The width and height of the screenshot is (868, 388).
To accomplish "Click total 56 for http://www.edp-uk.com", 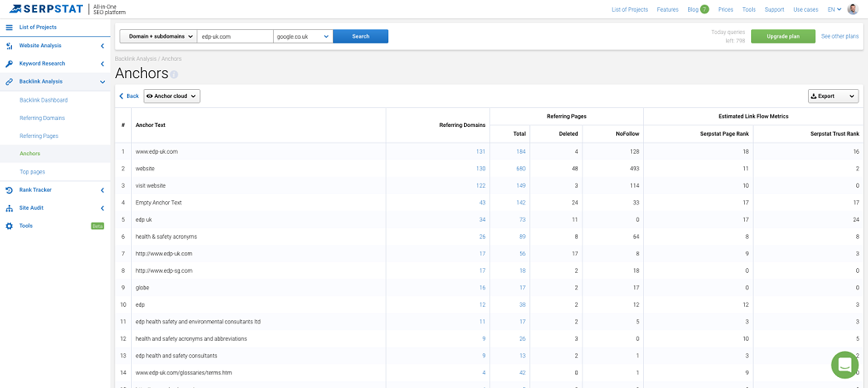I will coord(522,253).
